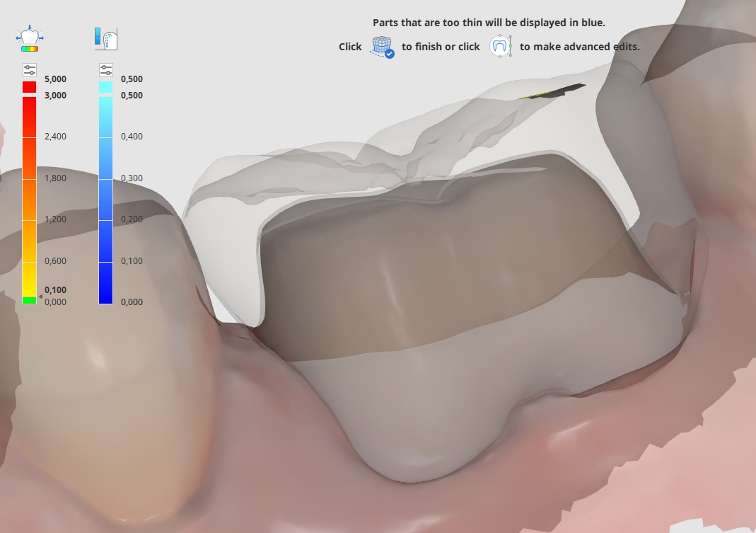
Task: Toggle the minimum thickness display icon
Action: click(105, 39)
